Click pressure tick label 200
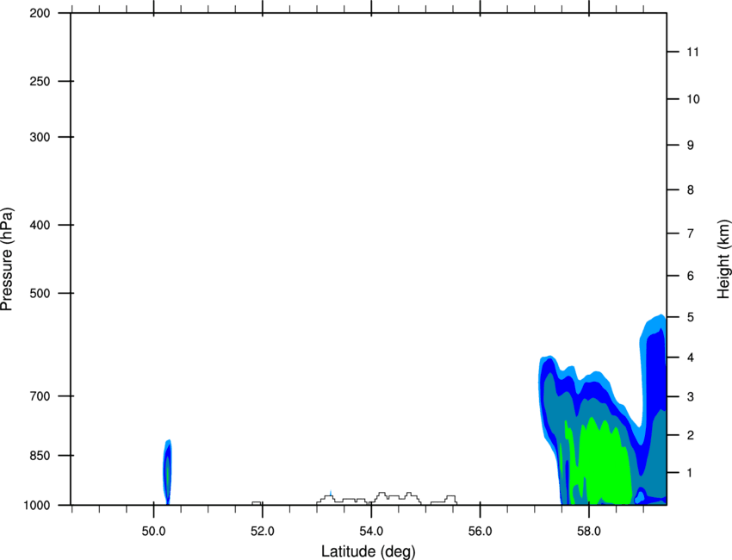 [x=40, y=13]
